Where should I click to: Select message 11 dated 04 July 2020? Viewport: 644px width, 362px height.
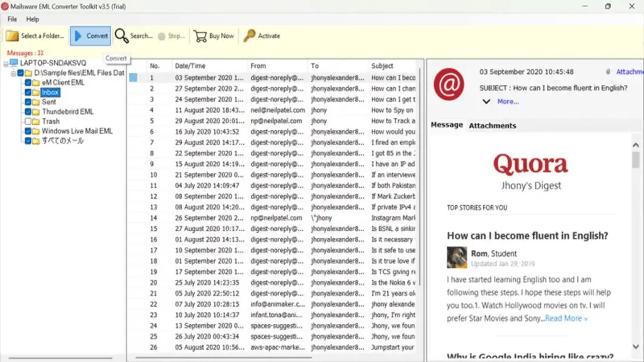[x=272, y=186]
